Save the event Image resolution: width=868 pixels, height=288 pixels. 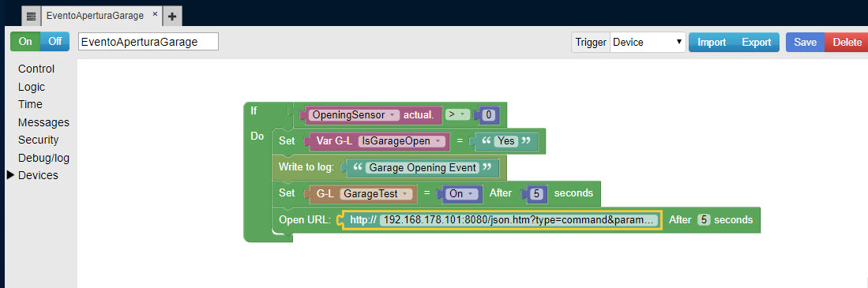coord(805,42)
